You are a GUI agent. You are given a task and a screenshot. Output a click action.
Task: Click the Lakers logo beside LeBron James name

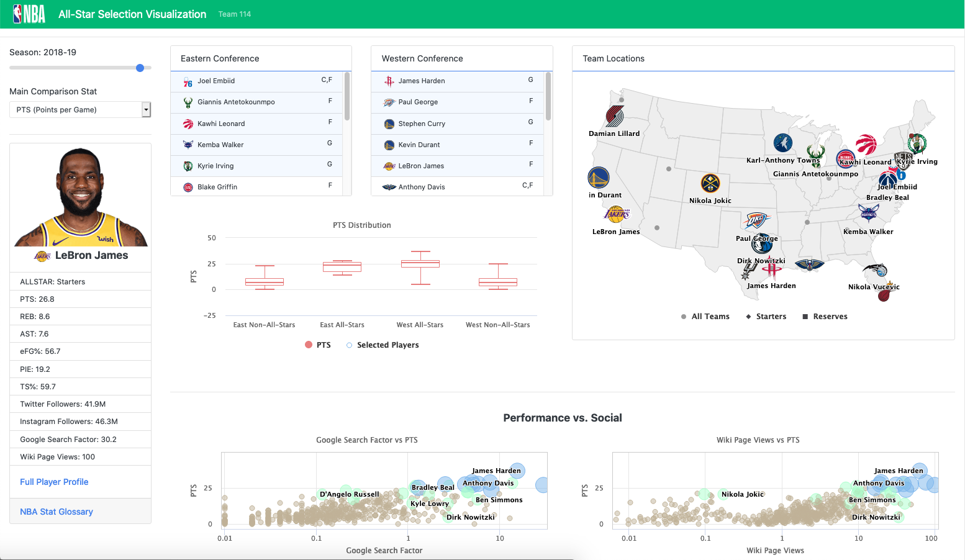tap(42, 256)
